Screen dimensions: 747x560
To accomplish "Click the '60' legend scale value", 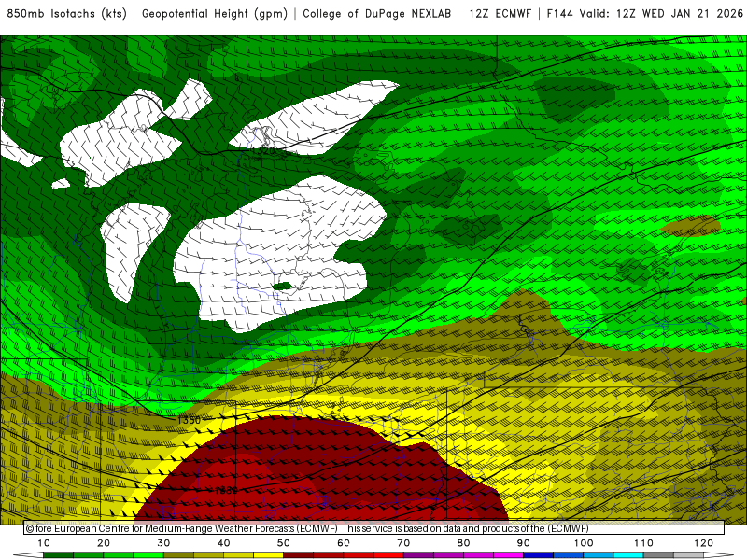I will tap(344, 543).
